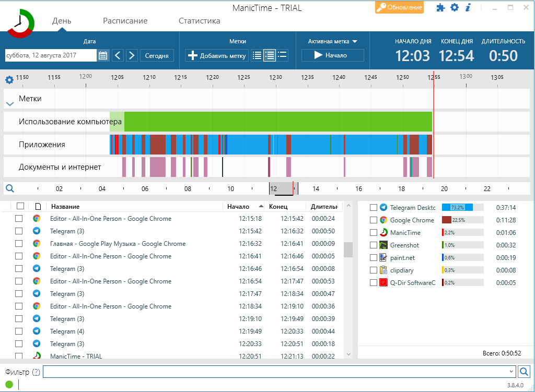This screenshot has width=535, height=392.
Task: Click the Telegram Desktop 73,2% usage bar
Action: point(463,207)
